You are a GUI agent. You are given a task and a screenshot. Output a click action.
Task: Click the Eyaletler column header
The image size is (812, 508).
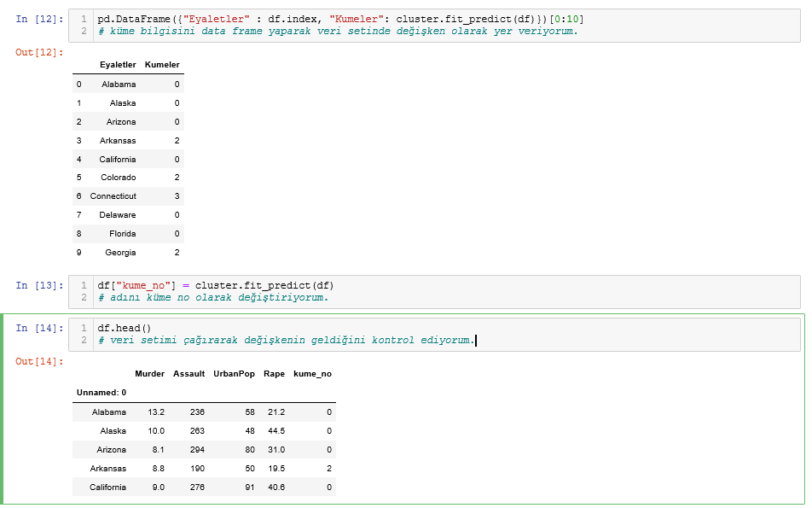[x=117, y=65]
